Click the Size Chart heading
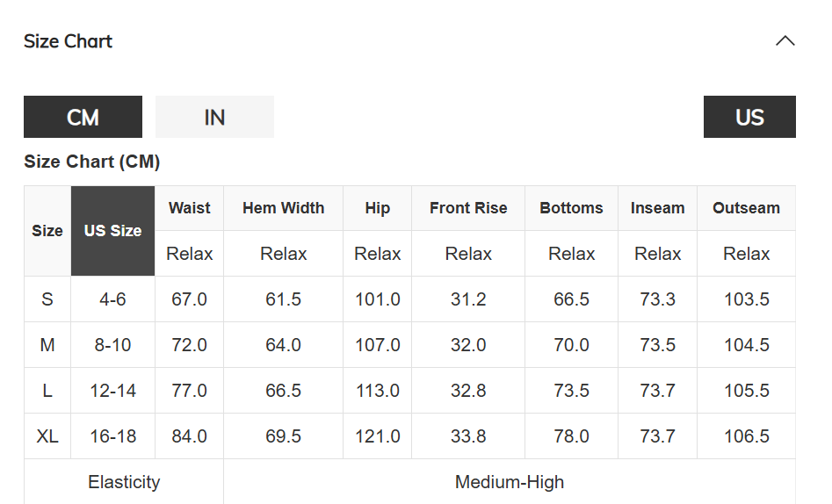Viewport: 832px width, 504px height. pyautogui.click(x=69, y=41)
